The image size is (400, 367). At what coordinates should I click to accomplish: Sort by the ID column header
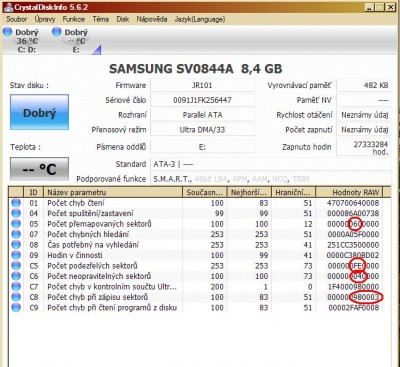(33, 192)
